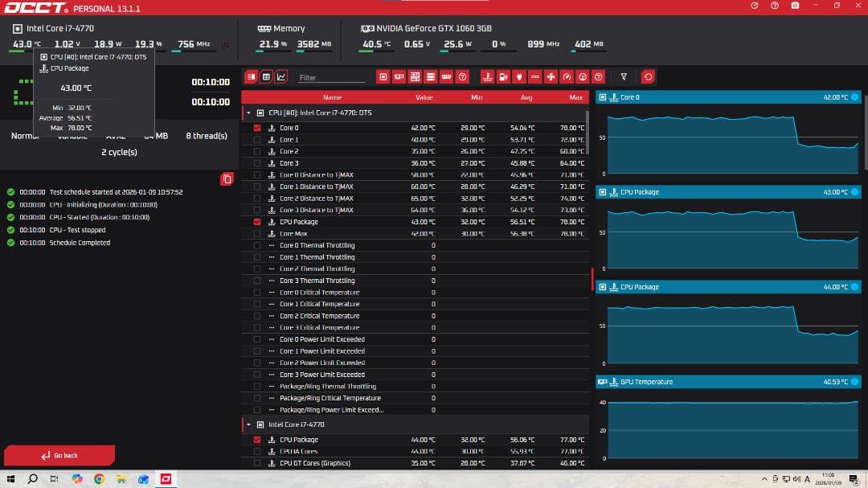Click the Go back button

(59, 456)
